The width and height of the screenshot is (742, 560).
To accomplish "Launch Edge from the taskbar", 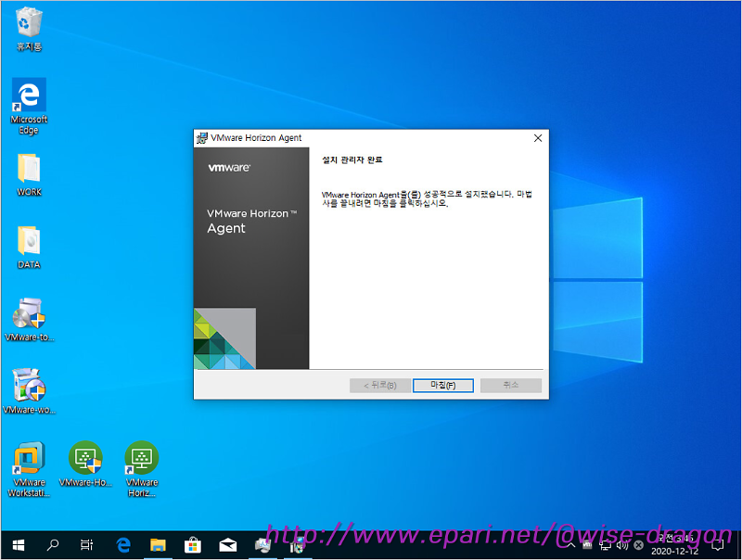I will tap(123, 545).
